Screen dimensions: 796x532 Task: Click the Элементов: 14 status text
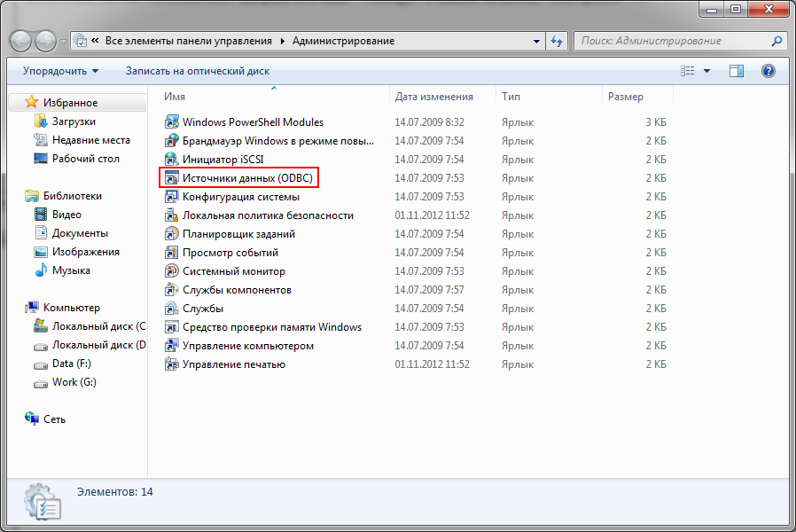click(x=114, y=491)
